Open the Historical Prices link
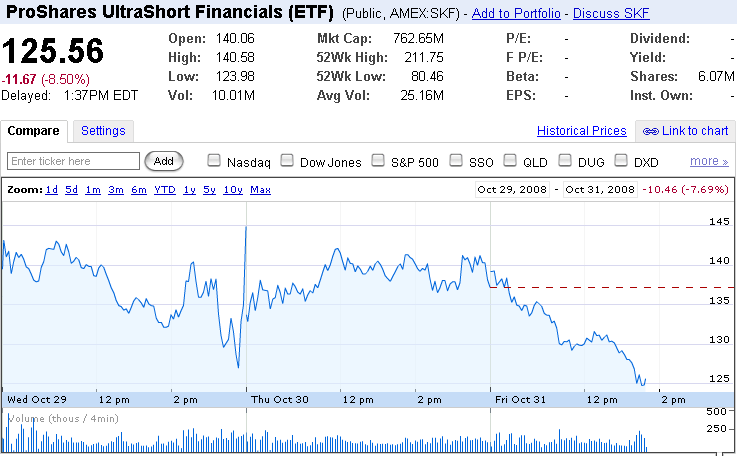 (x=582, y=131)
